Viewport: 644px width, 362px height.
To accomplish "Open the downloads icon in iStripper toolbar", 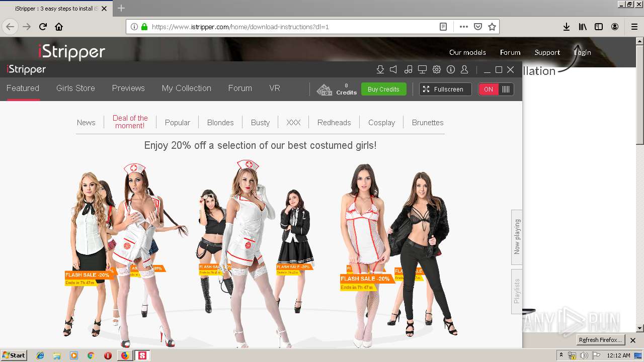I will [380, 70].
